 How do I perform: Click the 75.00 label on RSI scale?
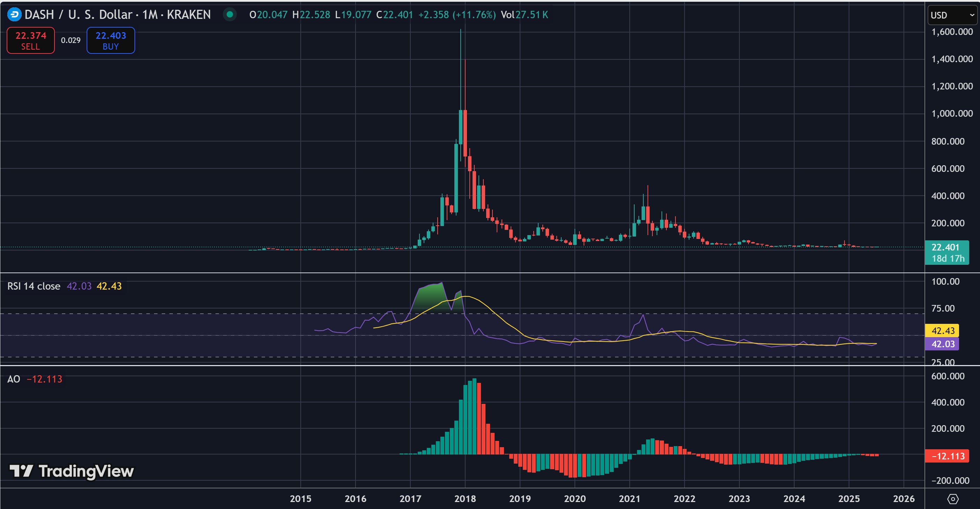[943, 308]
